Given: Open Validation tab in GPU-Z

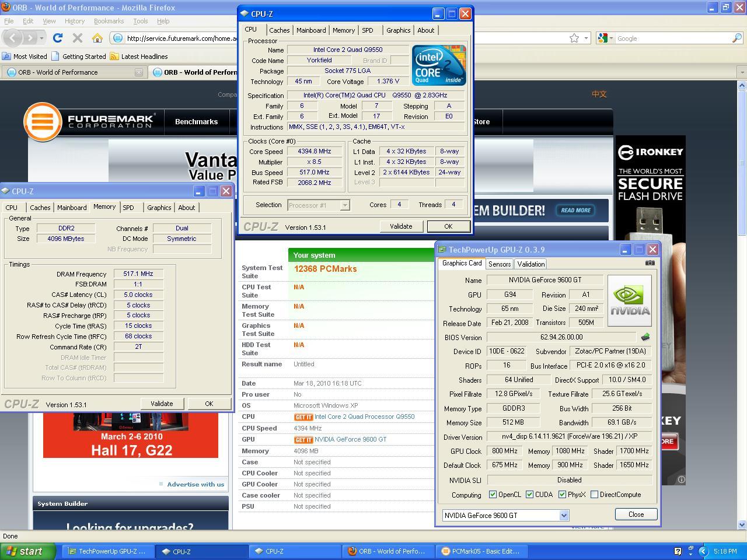Looking at the screenshot, I should click(x=531, y=264).
